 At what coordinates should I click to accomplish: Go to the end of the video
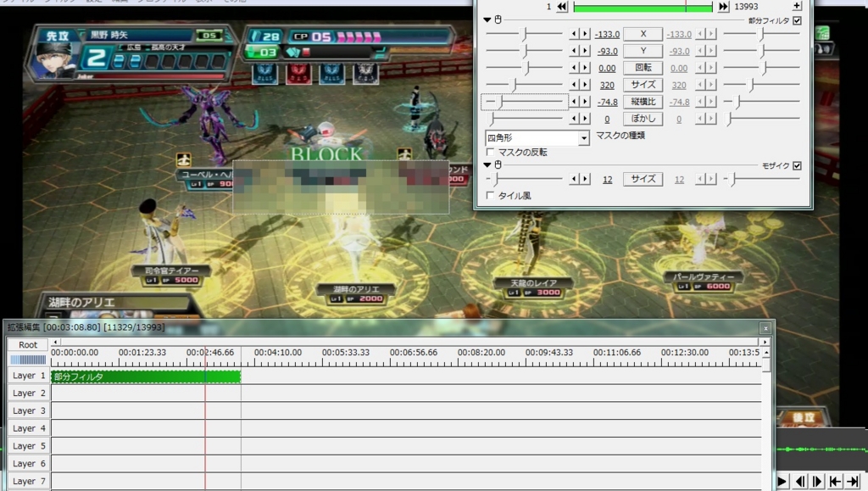(x=853, y=481)
